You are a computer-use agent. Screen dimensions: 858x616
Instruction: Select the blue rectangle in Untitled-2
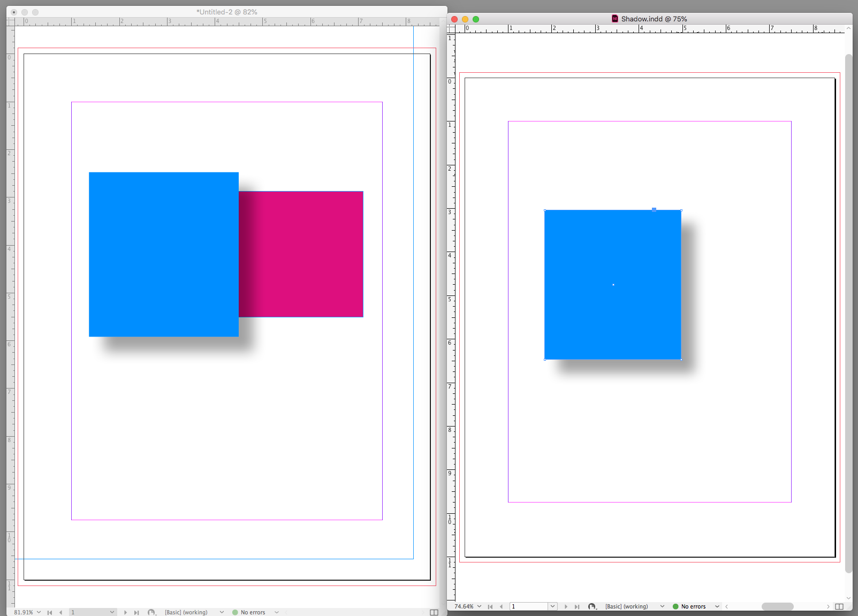click(164, 254)
